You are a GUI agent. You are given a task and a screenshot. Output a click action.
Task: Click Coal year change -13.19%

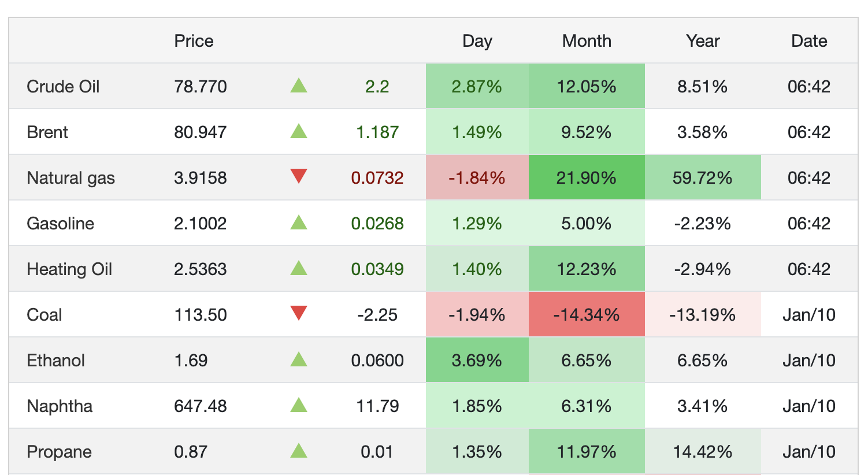[x=703, y=315]
